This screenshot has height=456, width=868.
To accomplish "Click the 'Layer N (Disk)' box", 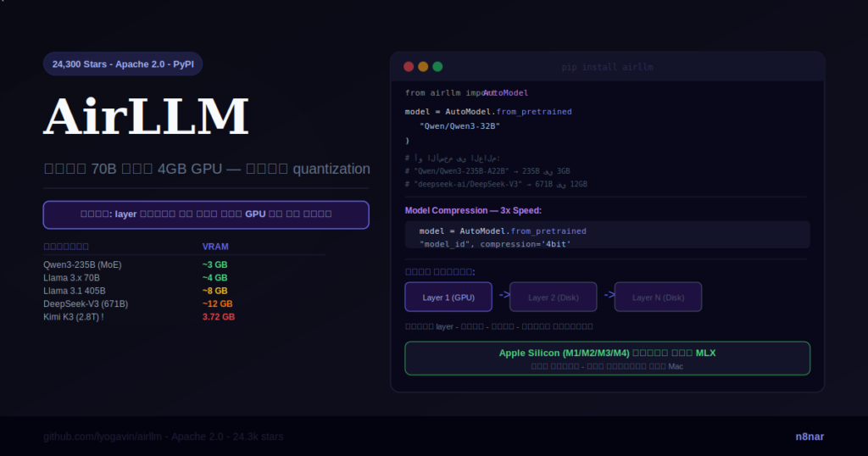I will coord(658,298).
